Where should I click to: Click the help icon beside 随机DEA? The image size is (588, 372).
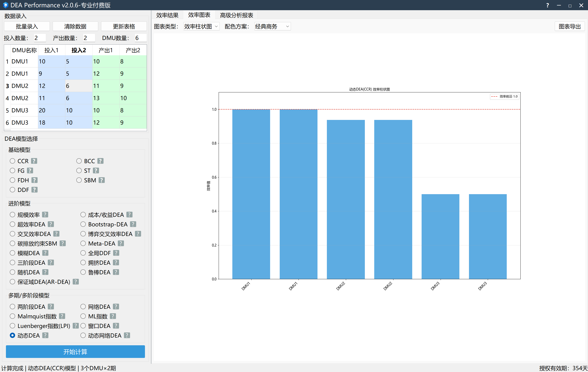[45, 272]
